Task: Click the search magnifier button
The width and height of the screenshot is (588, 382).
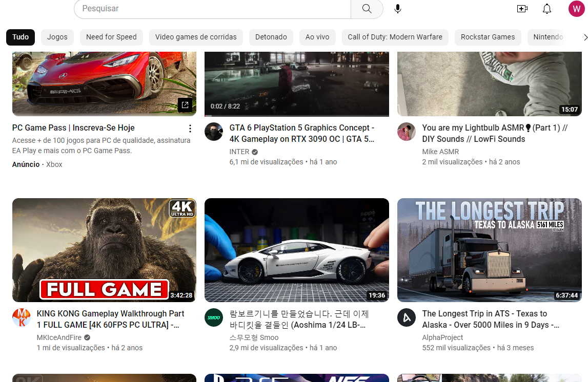Action: 367,9
